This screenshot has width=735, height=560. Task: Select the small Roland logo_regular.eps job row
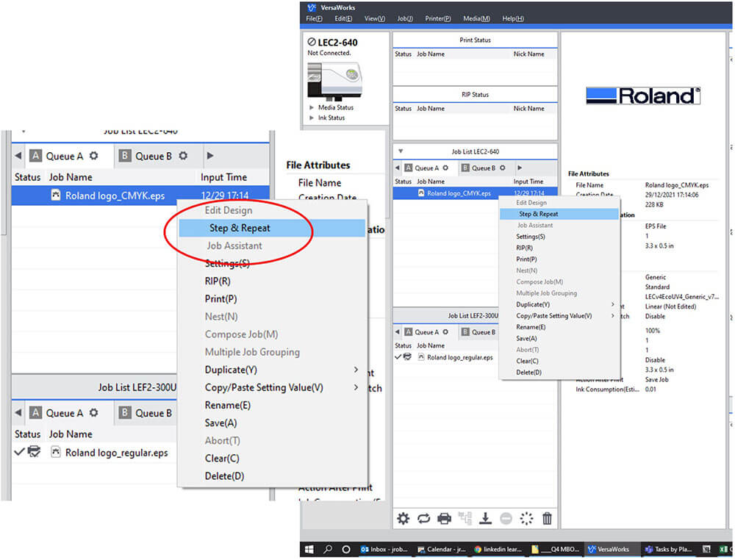point(445,357)
